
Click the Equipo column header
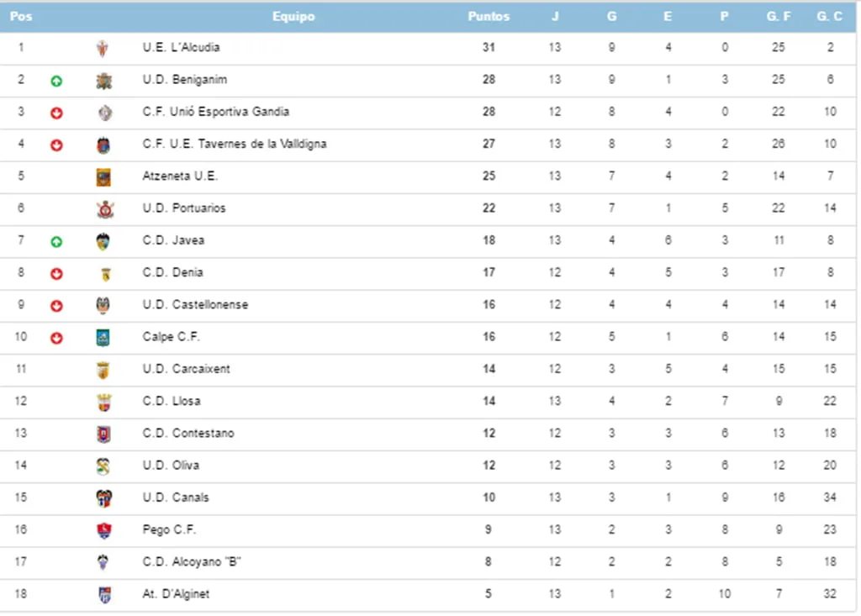pyautogui.click(x=293, y=17)
